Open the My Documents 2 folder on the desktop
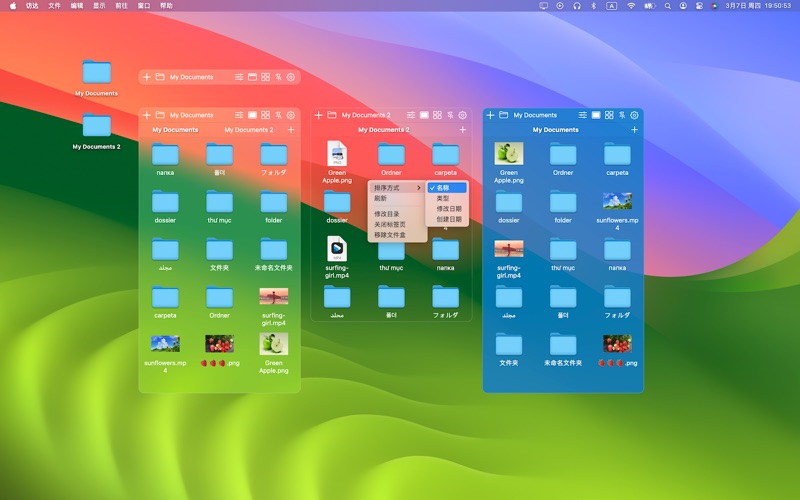The height and width of the screenshot is (500, 800). pos(97,126)
